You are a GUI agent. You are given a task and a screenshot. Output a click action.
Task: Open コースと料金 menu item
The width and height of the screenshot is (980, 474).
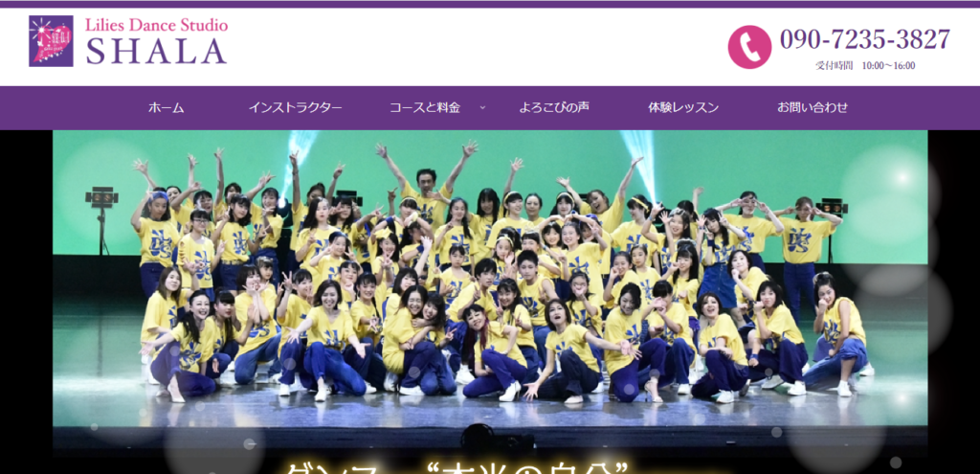[x=425, y=107]
